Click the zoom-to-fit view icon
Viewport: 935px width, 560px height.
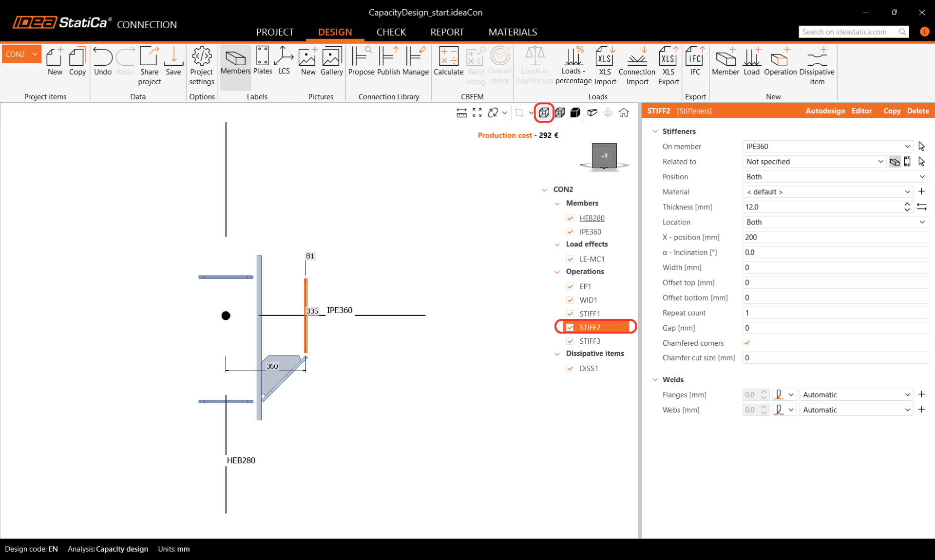pos(477,112)
